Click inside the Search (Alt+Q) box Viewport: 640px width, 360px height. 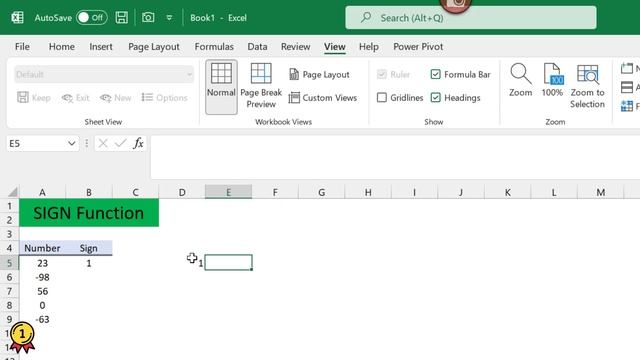pyautogui.click(x=471, y=18)
